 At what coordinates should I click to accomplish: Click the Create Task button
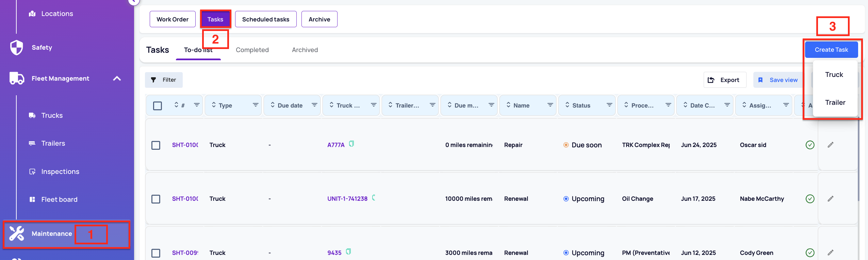[x=831, y=50]
